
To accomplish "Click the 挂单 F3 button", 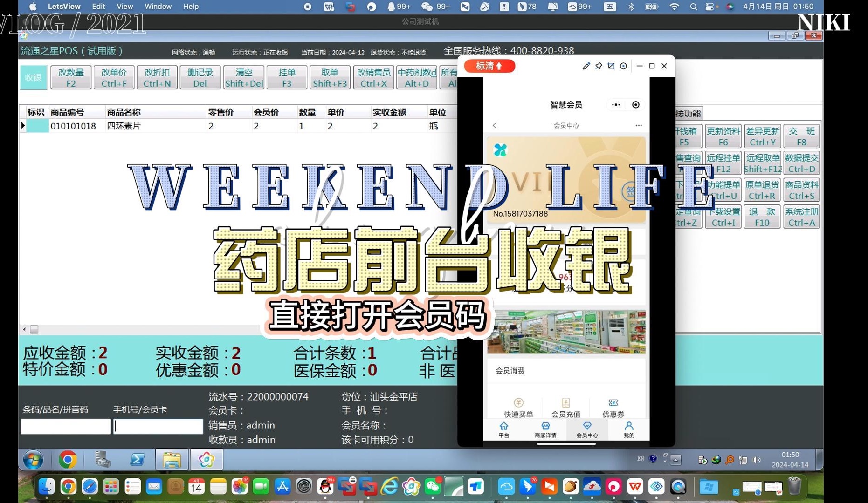I will 287,77.
